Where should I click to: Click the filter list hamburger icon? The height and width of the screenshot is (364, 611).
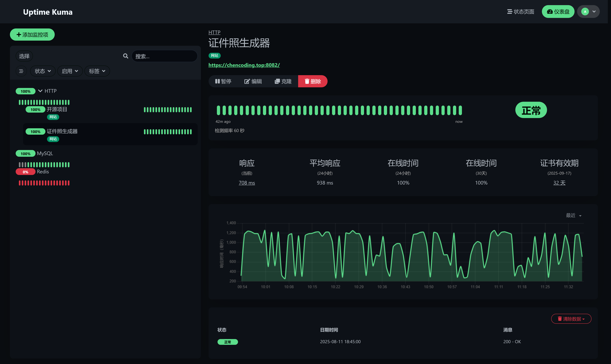click(x=21, y=71)
